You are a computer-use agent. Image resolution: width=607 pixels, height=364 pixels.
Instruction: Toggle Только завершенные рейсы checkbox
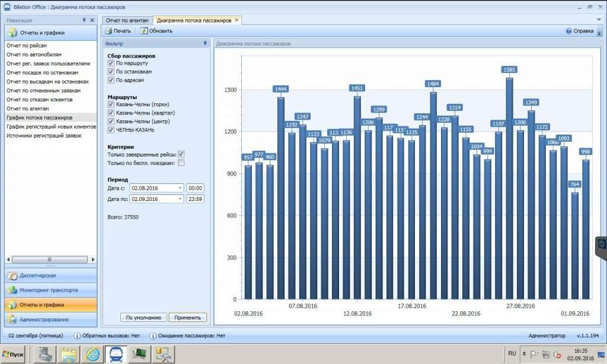click(181, 154)
